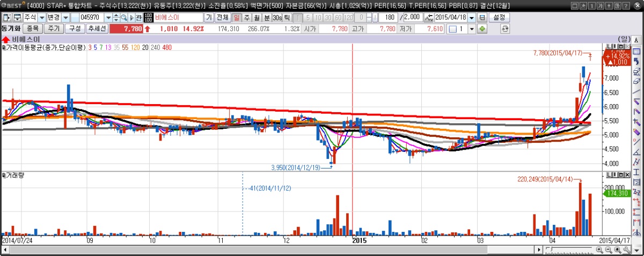
Task: Select the rectangle drawing tool in the right toolbar
Action: pyautogui.click(x=637, y=52)
